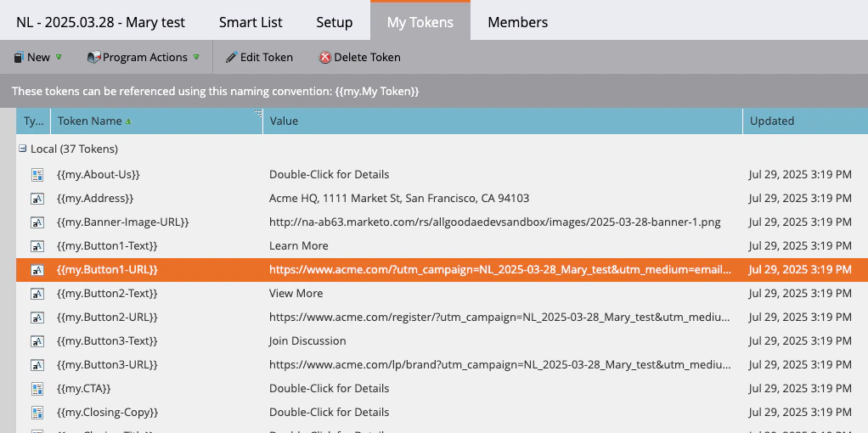Viewport: 868px width, 433px height.
Task: Click the Acme HQ address value
Action: (399, 198)
